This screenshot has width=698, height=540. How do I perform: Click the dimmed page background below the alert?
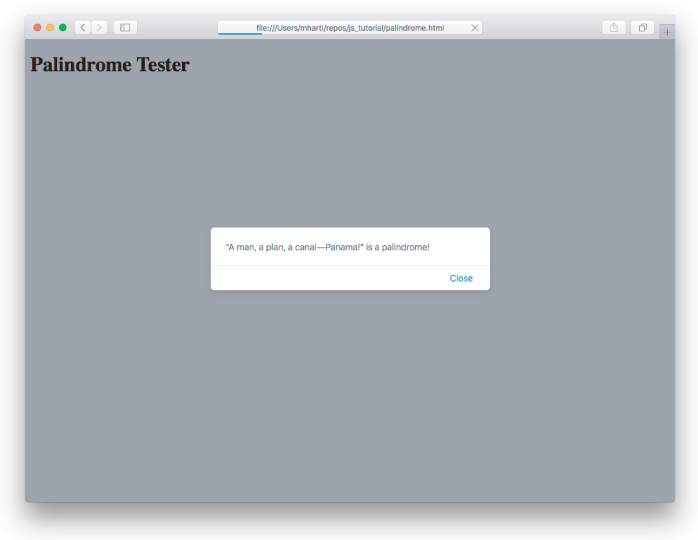[x=350, y=400]
